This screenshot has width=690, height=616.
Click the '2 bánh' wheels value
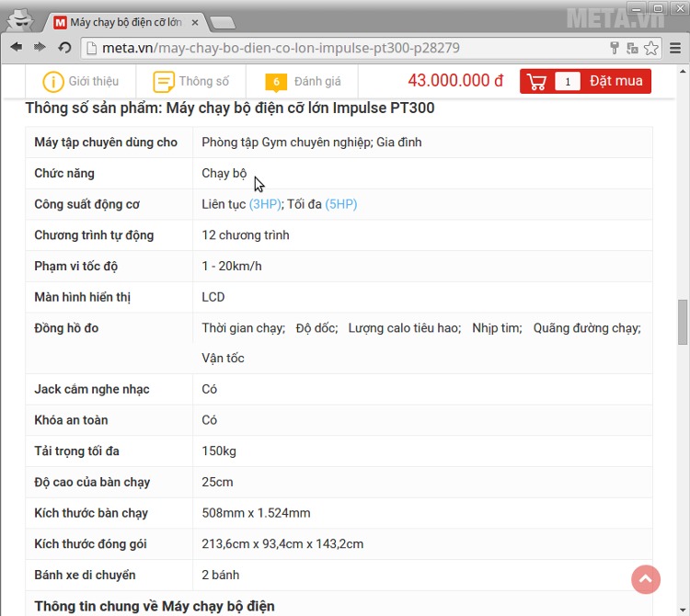221,576
